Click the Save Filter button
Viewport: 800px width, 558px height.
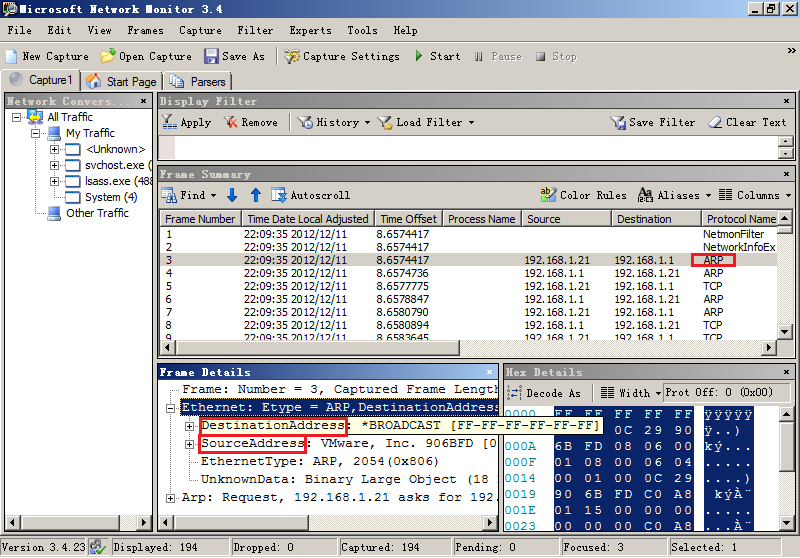click(x=653, y=122)
